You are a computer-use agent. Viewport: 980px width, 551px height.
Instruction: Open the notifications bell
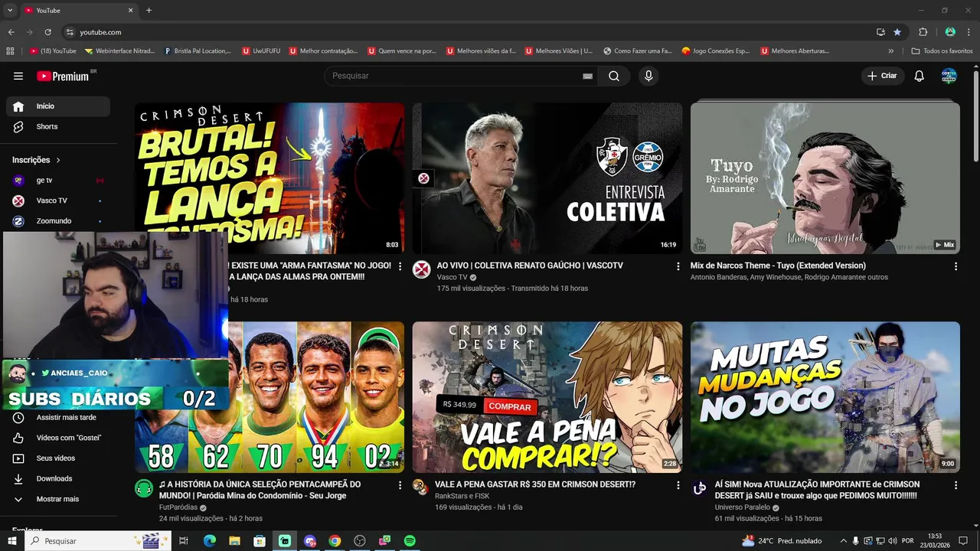[920, 76]
